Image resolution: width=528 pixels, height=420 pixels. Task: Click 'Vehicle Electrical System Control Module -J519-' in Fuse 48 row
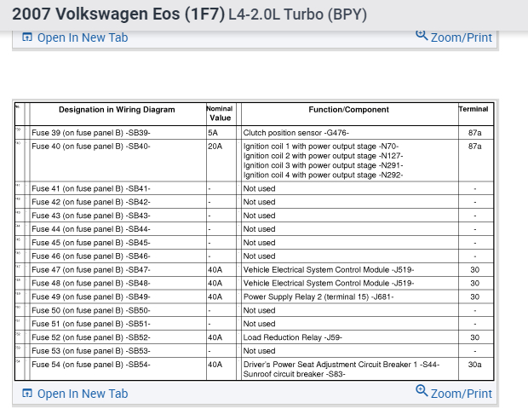coord(329,283)
